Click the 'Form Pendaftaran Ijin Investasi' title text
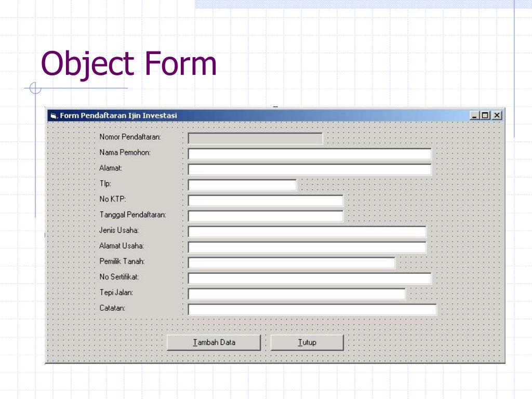532x399 pixels. (x=118, y=116)
